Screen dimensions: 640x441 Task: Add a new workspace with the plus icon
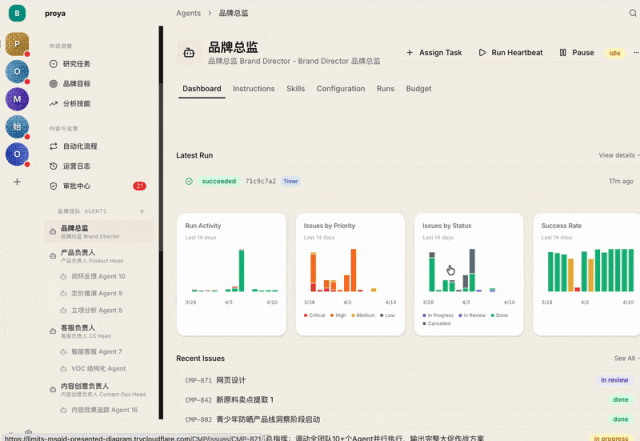17,182
